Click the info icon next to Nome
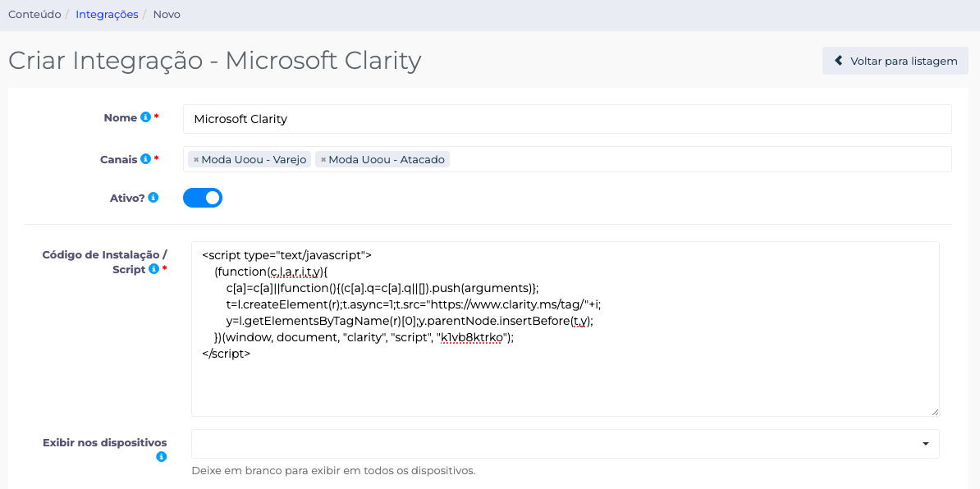Viewport: 980px width, 489px height. 145,117
